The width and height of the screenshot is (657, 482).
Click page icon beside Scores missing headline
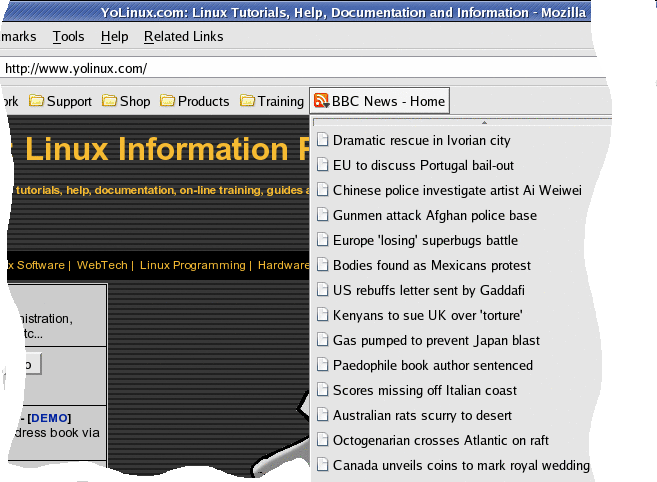[322, 390]
